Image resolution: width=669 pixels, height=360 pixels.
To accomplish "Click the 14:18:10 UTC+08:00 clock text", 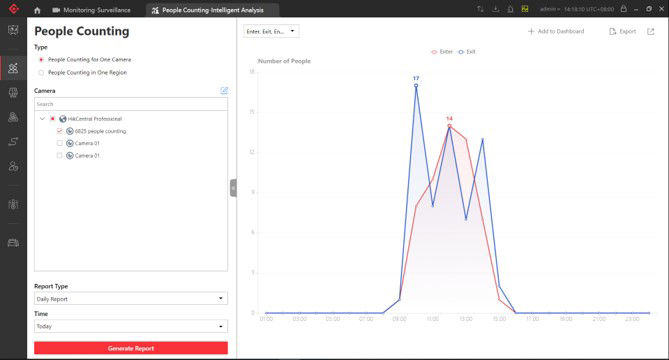I will [589, 9].
